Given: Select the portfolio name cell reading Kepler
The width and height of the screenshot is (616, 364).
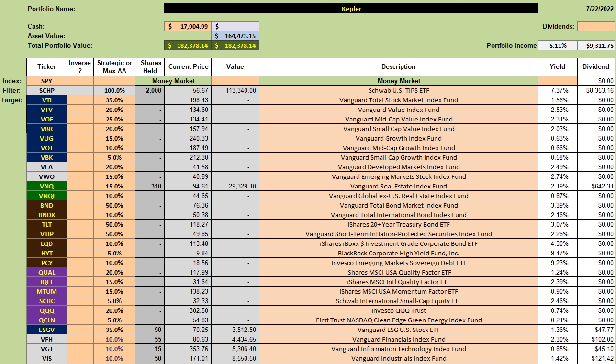Looking at the screenshot, I should pyautogui.click(x=351, y=9).
